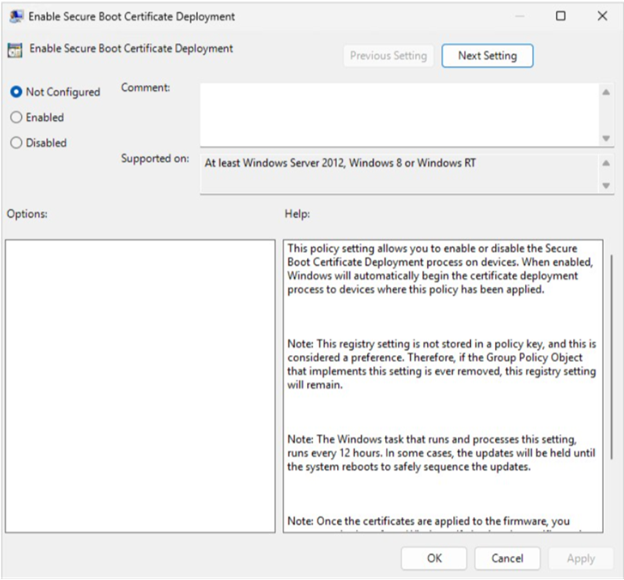Click down arrow in Supported on box

coord(606,186)
